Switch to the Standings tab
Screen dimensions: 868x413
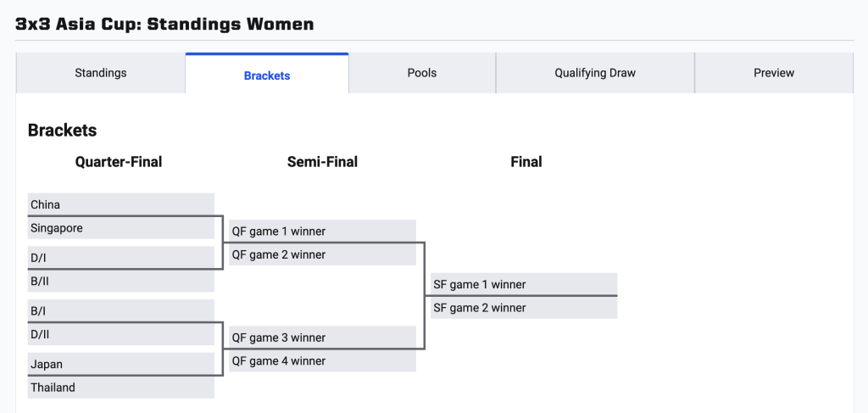pos(101,73)
